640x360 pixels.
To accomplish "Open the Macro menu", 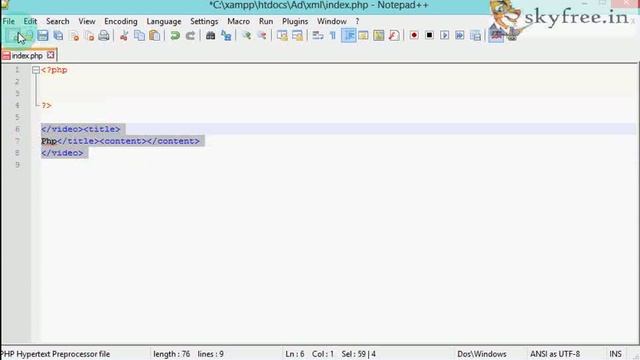I will click(239, 21).
